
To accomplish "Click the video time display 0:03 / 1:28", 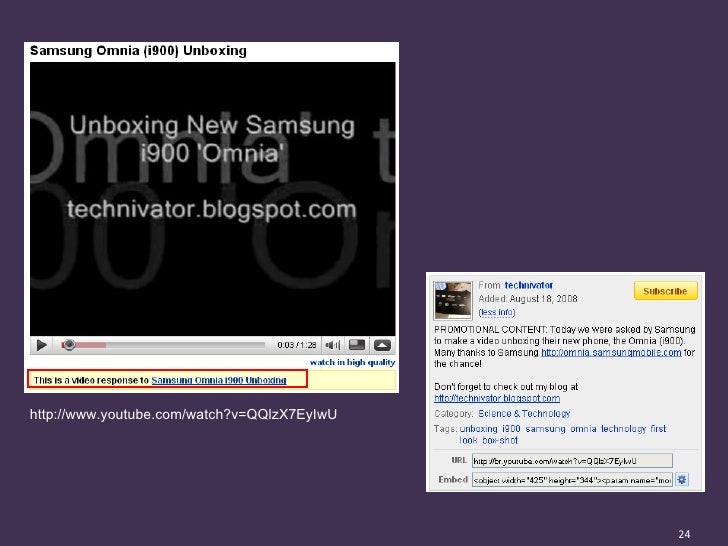I will coord(297,345).
